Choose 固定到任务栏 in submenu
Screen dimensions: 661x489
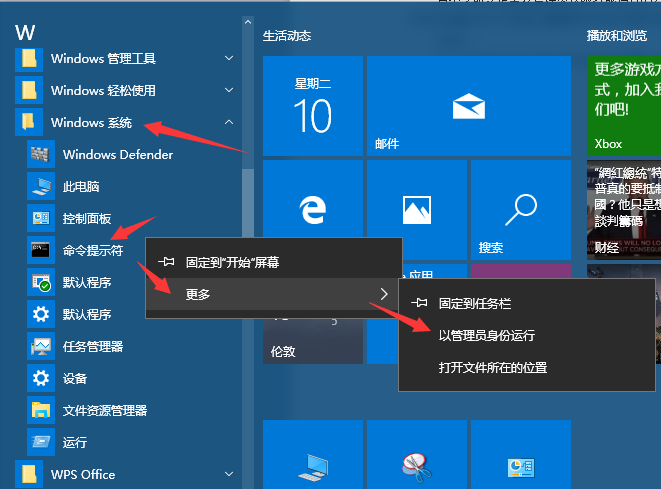tap(527, 303)
